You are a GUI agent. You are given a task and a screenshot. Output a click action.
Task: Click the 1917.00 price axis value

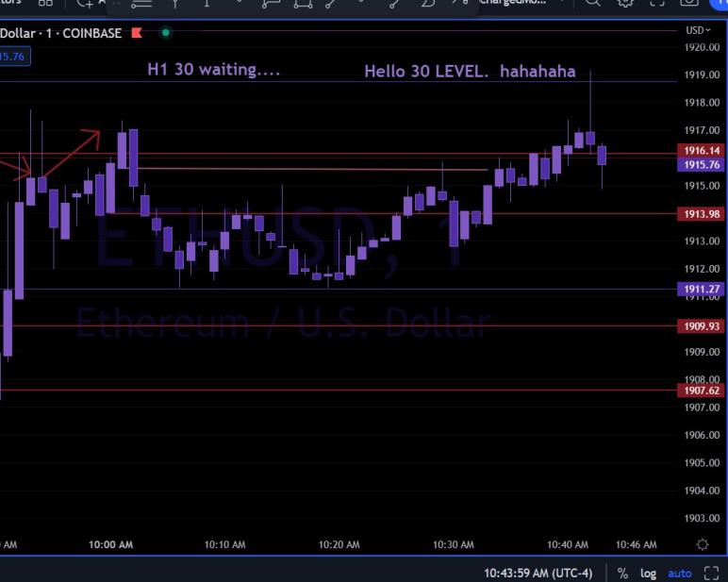point(702,130)
